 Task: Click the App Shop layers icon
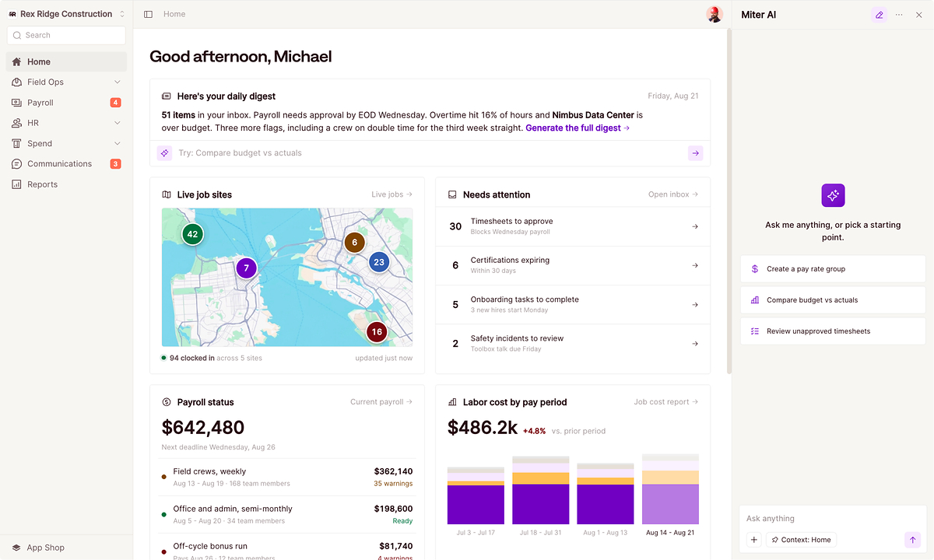[17, 548]
